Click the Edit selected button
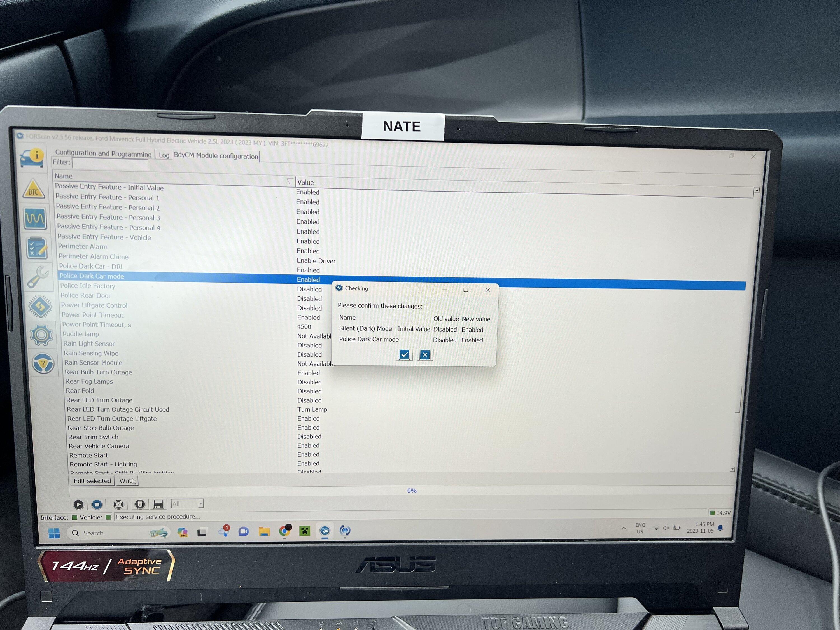The height and width of the screenshot is (630, 840). (x=92, y=481)
